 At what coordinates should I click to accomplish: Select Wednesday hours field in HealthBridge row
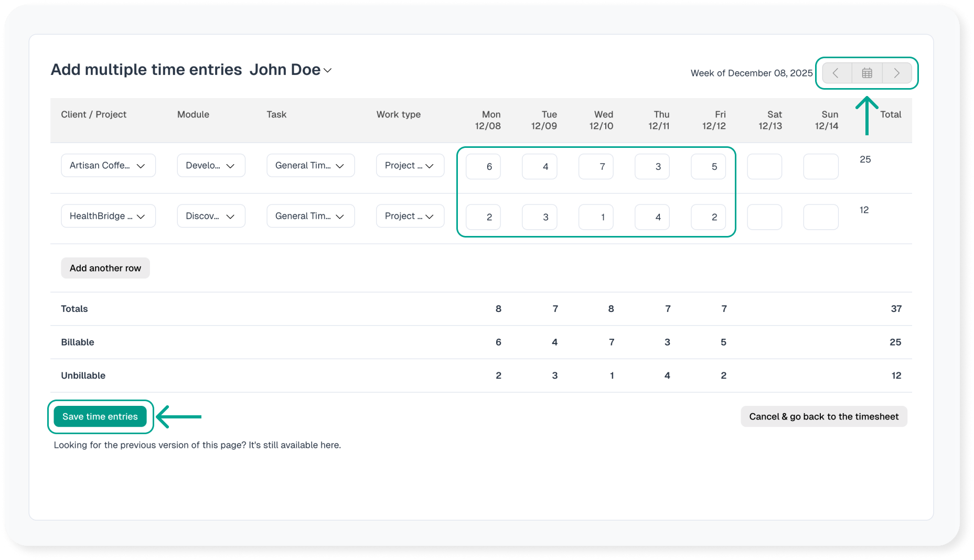[596, 217]
